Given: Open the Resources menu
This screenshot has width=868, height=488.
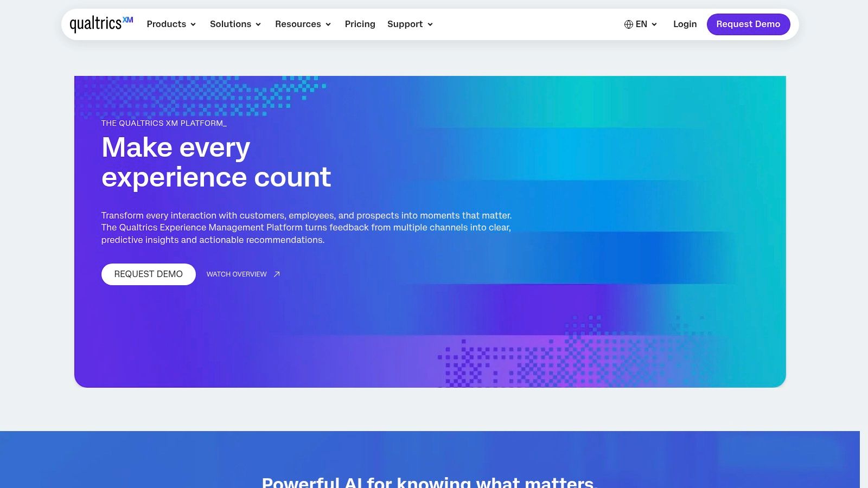Looking at the screenshot, I should 298,24.
